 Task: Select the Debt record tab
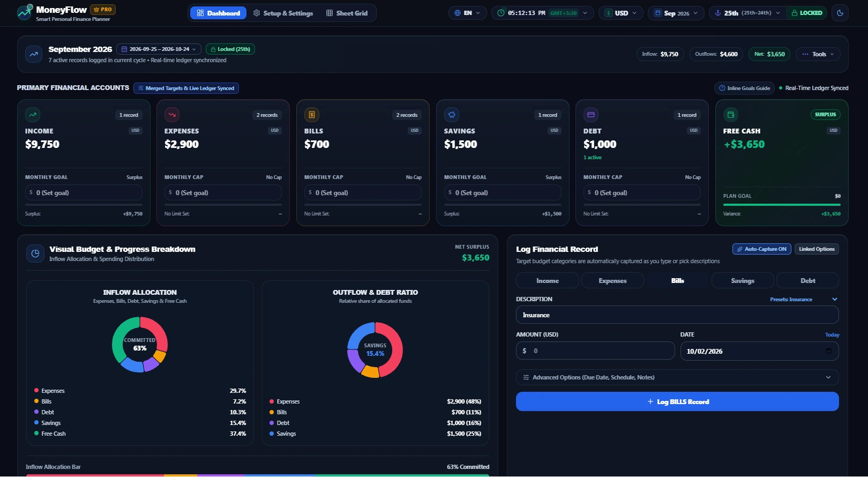coord(808,281)
